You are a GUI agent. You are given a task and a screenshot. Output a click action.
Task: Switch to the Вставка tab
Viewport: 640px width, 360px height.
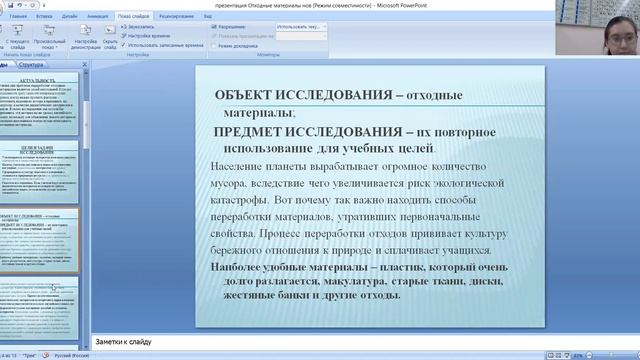tap(44, 16)
